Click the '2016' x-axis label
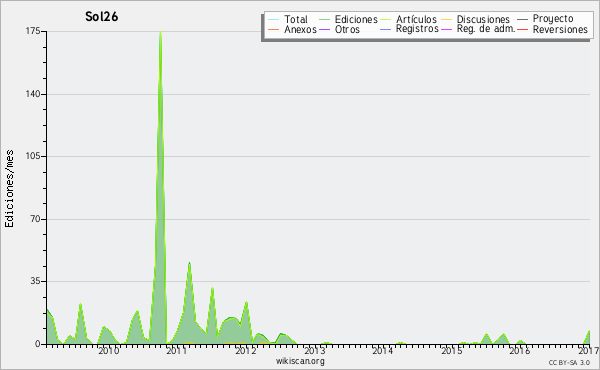 click(520, 350)
